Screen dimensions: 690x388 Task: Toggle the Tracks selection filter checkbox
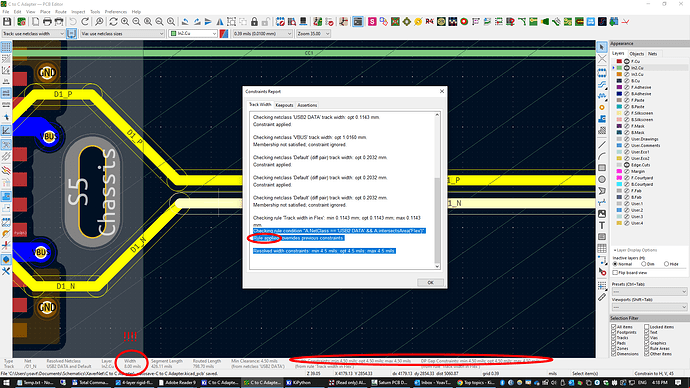614,338
